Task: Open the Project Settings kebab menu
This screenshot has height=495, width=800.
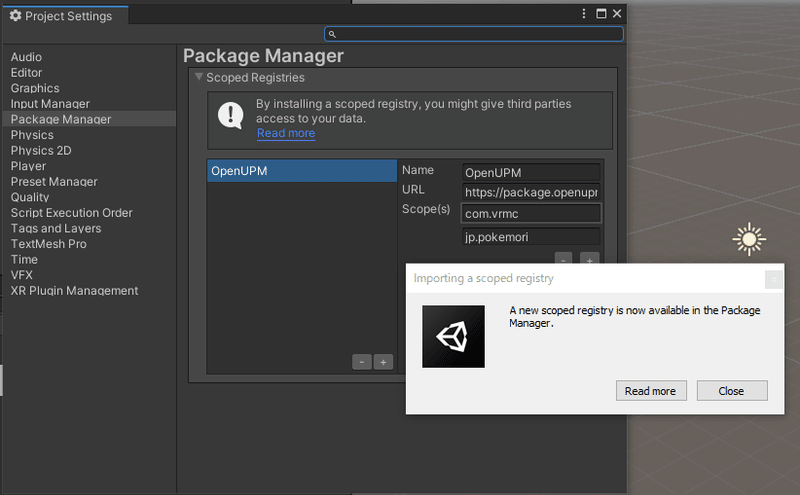Action: tap(584, 14)
